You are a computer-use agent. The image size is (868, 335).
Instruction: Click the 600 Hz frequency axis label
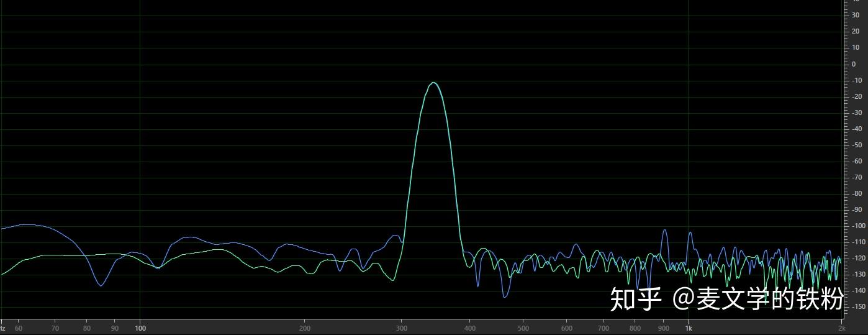click(567, 328)
